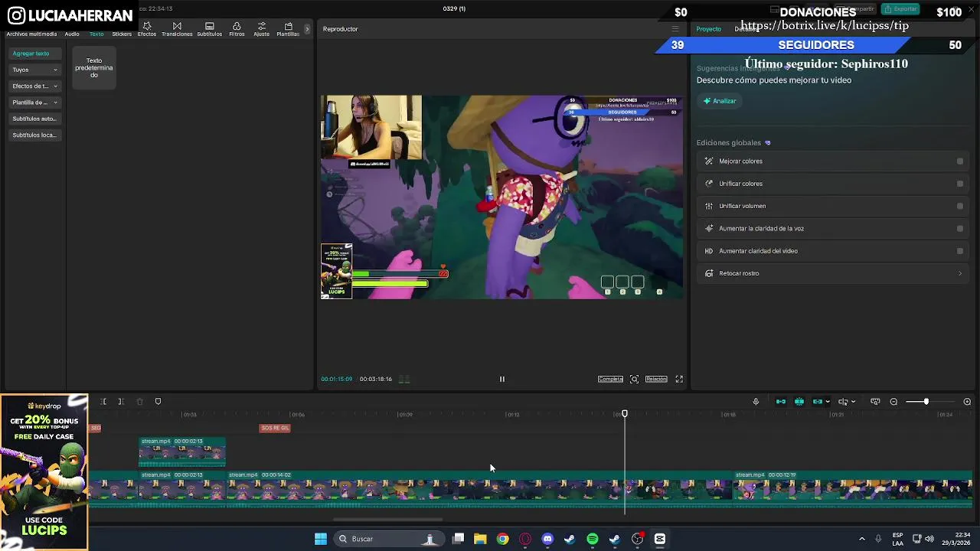Image resolution: width=980 pixels, height=551 pixels.
Task: Show more panel tabs with arrow
Action: click(307, 29)
